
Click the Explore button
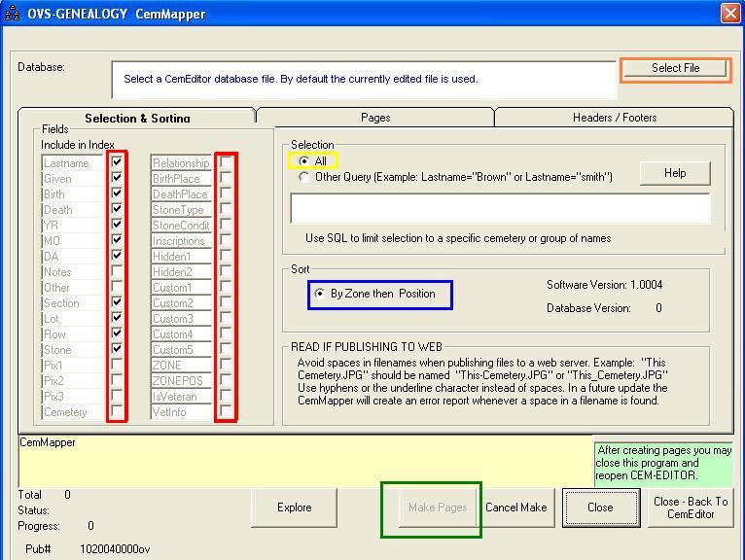294,507
